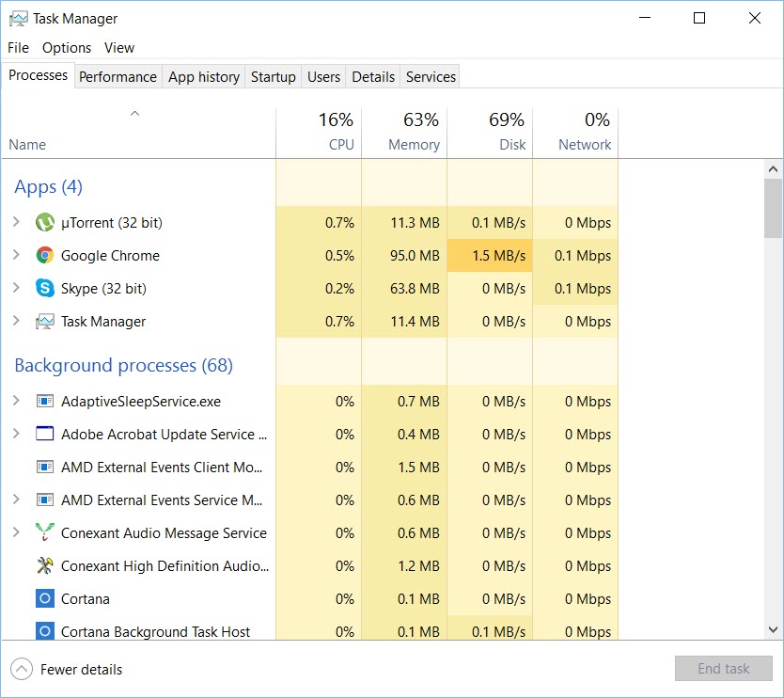Viewport: 784px width, 698px height.
Task: Open the Options menu
Action: click(x=66, y=47)
